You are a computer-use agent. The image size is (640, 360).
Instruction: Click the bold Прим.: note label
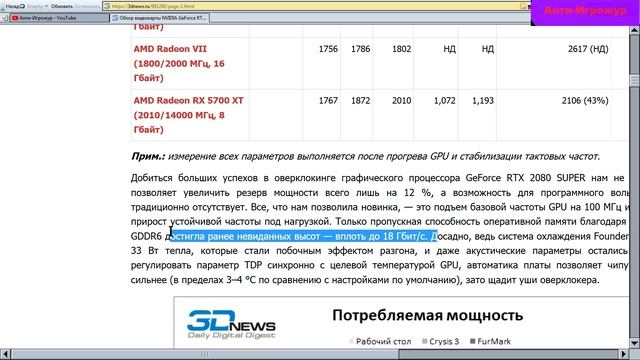coord(148,156)
